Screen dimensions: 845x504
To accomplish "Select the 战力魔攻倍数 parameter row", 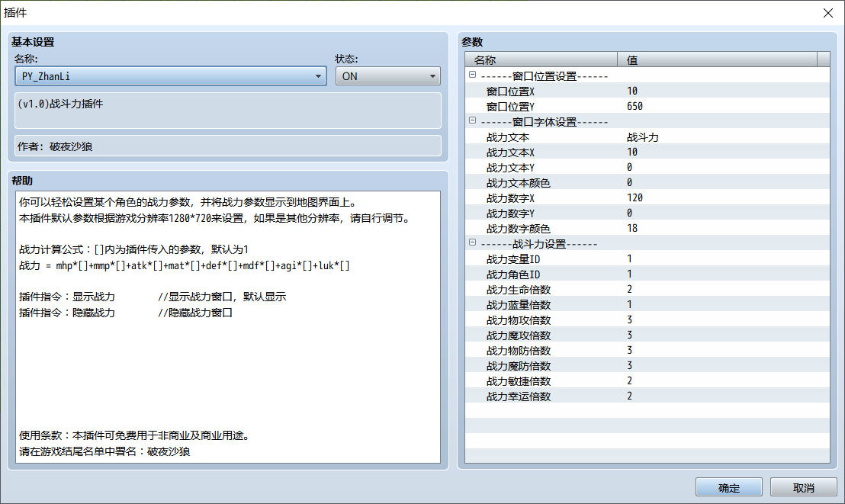I will click(647, 335).
